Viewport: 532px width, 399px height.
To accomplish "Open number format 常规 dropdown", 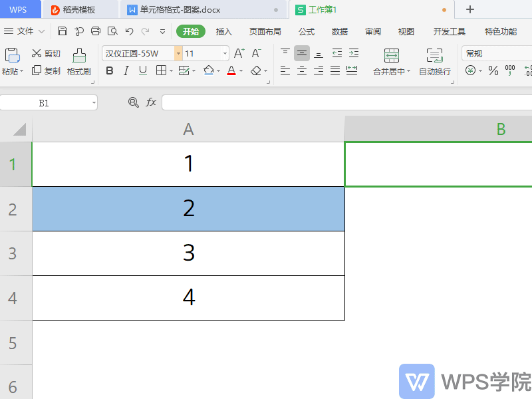I will tap(497, 53).
